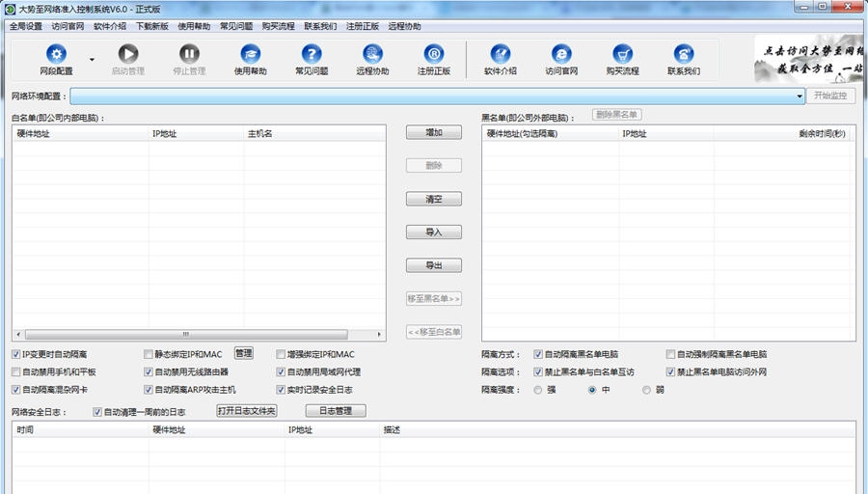Toggle the 自动禁用无线路由器 checkbox
This screenshot has height=494, width=868.
click(149, 372)
